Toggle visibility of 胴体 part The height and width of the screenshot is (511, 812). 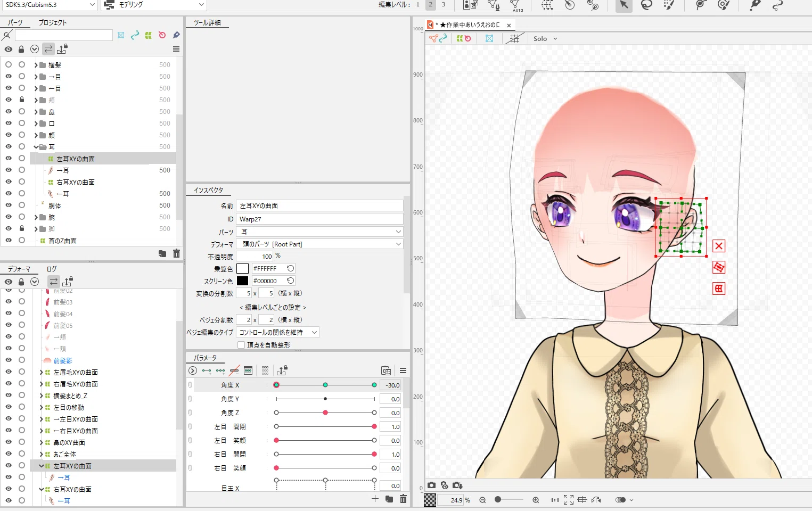click(9, 205)
